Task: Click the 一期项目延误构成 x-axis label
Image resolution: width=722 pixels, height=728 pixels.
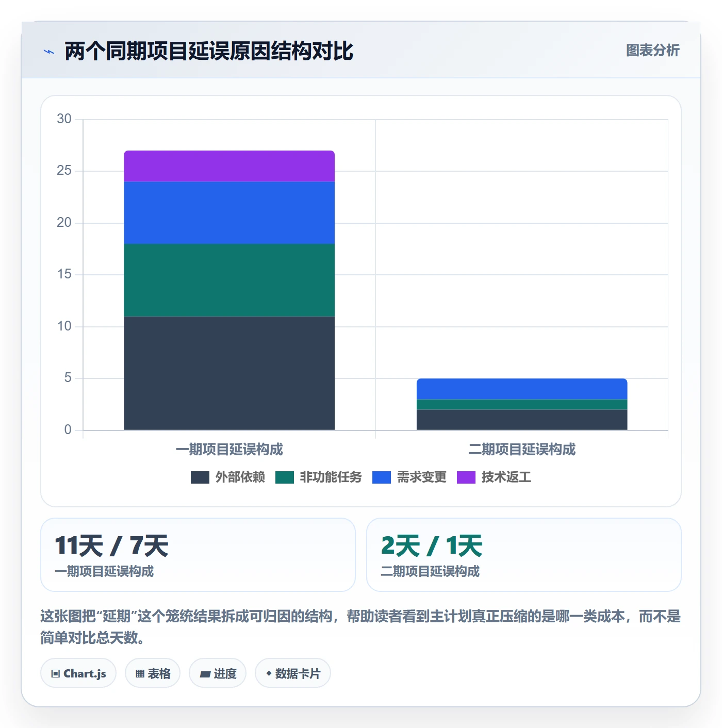Action: [x=229, y=450]
